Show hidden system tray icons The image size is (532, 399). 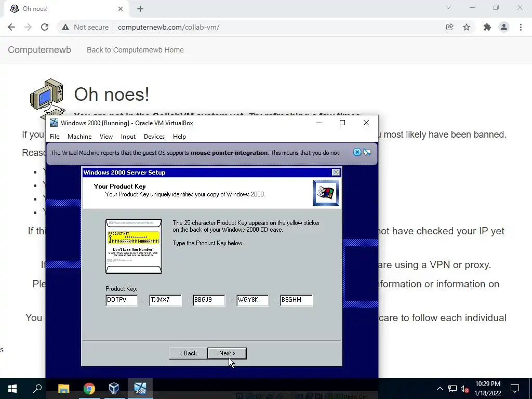tap(440, 389)
